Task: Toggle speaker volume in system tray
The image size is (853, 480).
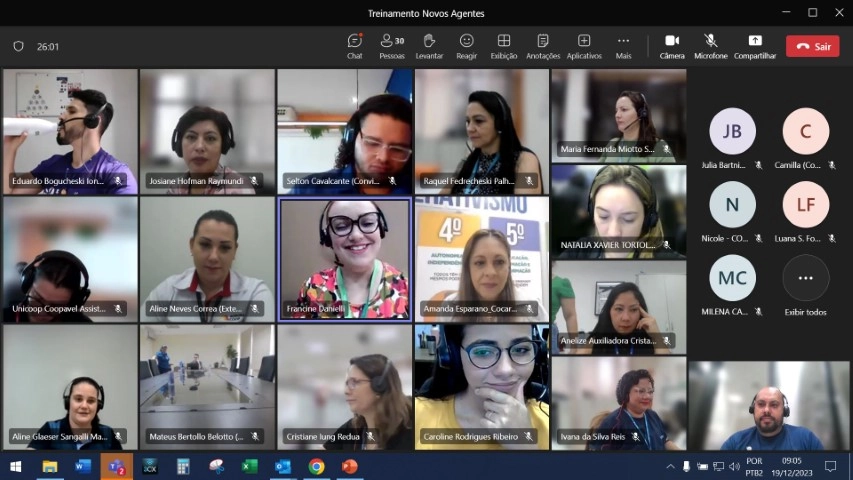Action: [734, 466]
